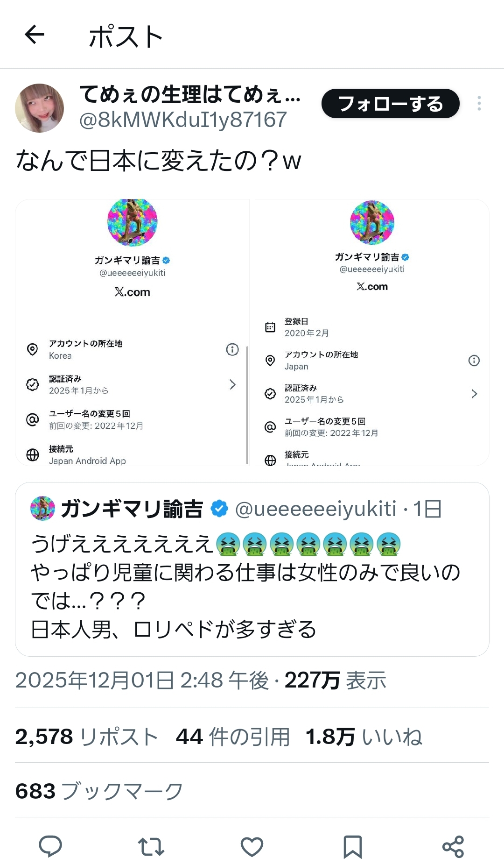The height and width of the screenshot is (865, 504).
Task: Tap the reply speech bubble icon
Action: point(50,846)
